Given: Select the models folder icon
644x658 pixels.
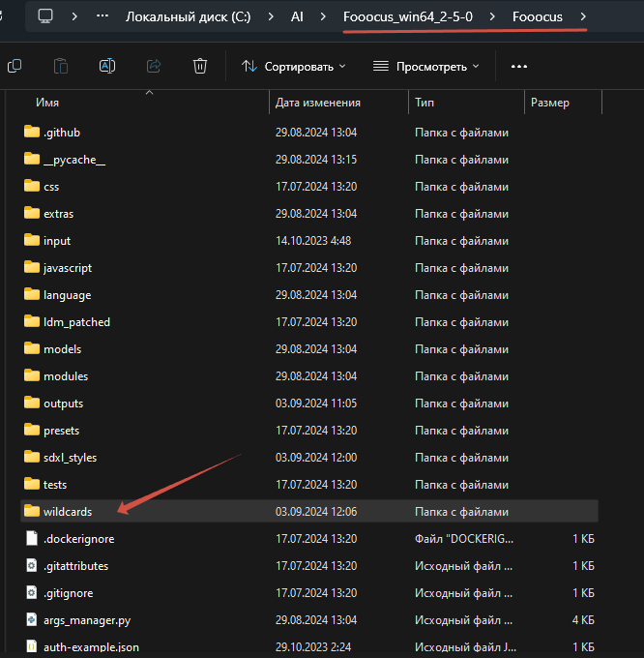Looking at the screenshot, I should [x=32, y=348].
